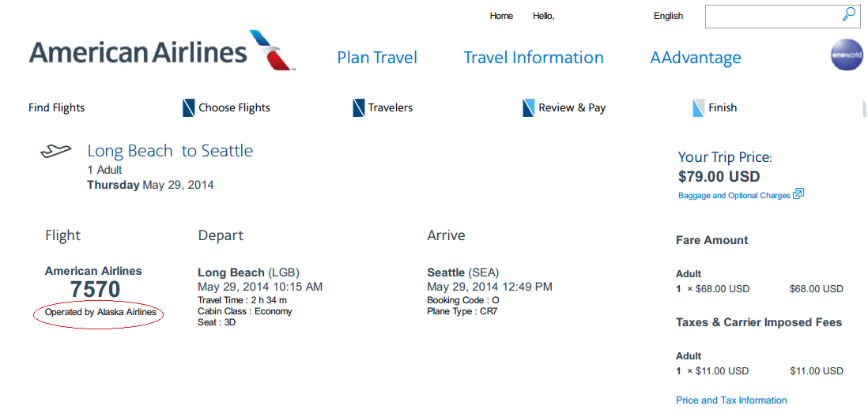Click the American Airlines logo
868x417 pixels.
click(161, 51)
